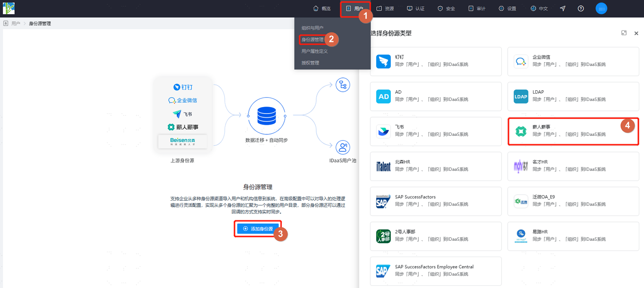The width and height of the screenshot is (644, 288).
Task: Go to 授权管理 menu entry
Action: [310, 63]
